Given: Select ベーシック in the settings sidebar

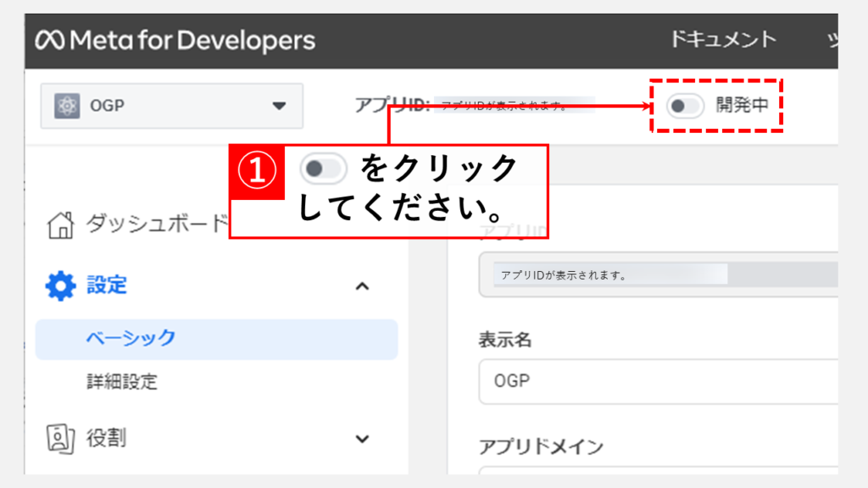Looking at the screenshot, I should (131, 338).
